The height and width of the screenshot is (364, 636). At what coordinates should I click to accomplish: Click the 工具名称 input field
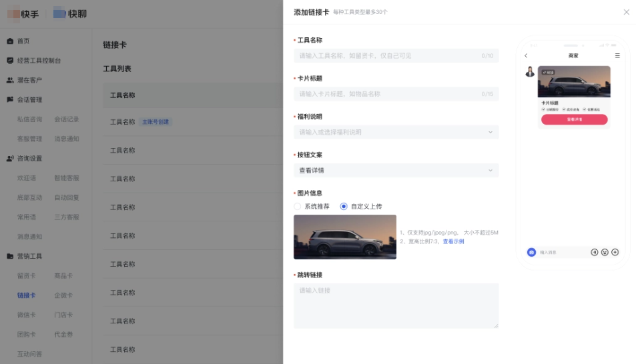point(396,55)
